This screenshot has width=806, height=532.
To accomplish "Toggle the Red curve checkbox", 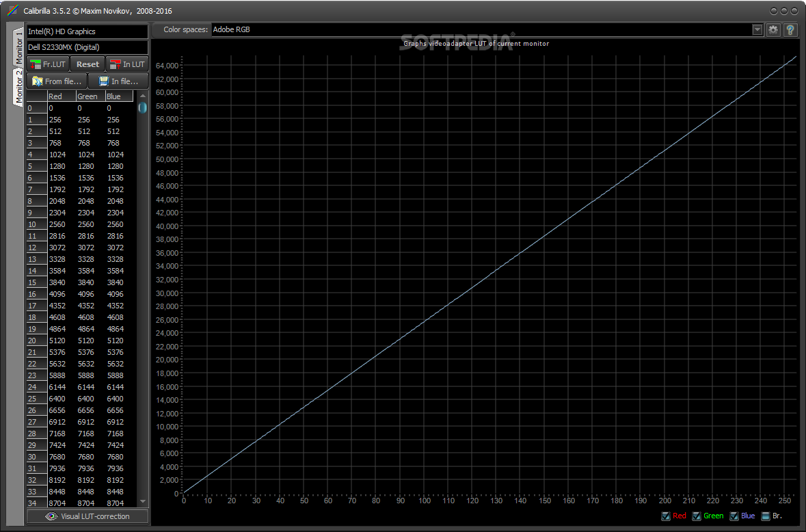I will 666,516.
